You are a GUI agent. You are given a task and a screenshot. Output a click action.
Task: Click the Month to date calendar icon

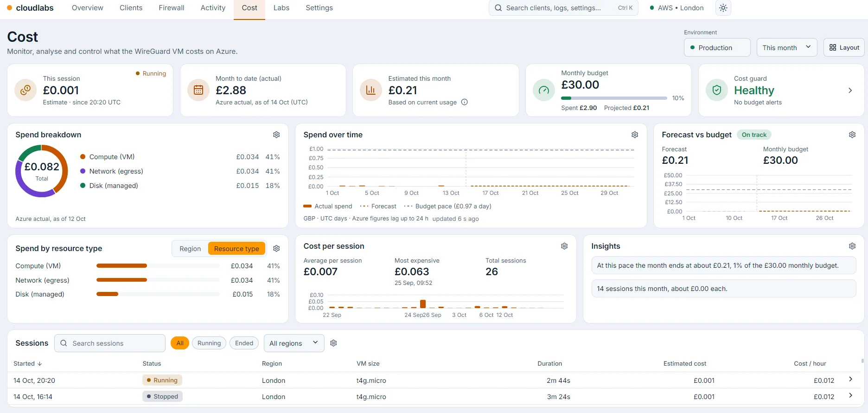tap(198, 90)
